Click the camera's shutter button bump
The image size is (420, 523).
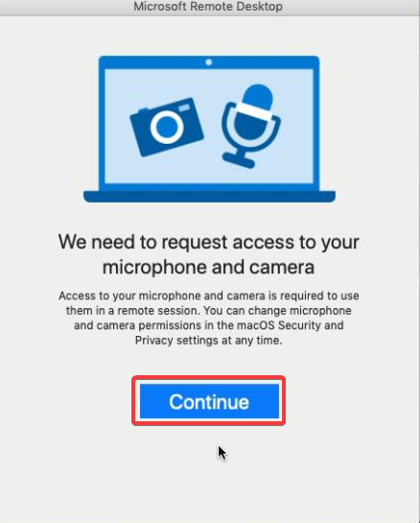pyautogui.click(x=143, y=110)
